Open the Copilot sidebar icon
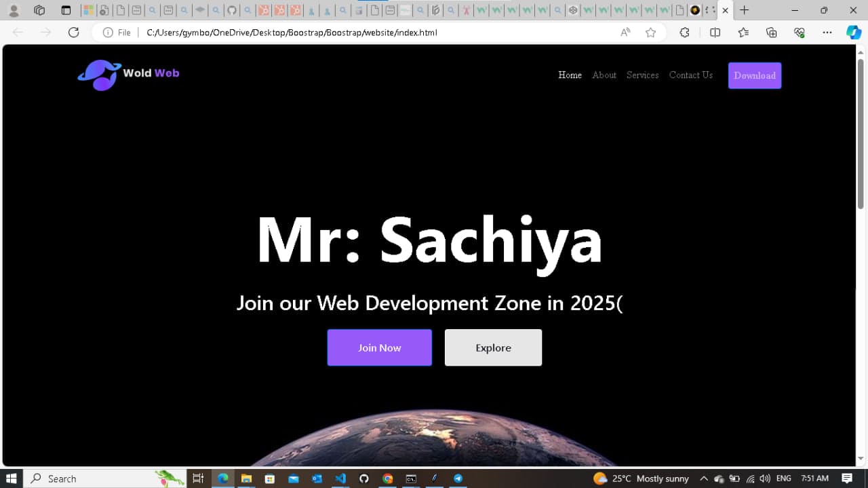Screen dimensions: 868x488 click(x=853, y=33)
